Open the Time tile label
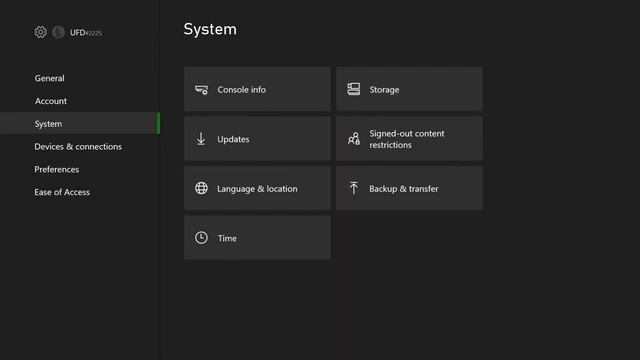Image resolution: width=640 pixels, height=360 pixels. pos(227,238)
